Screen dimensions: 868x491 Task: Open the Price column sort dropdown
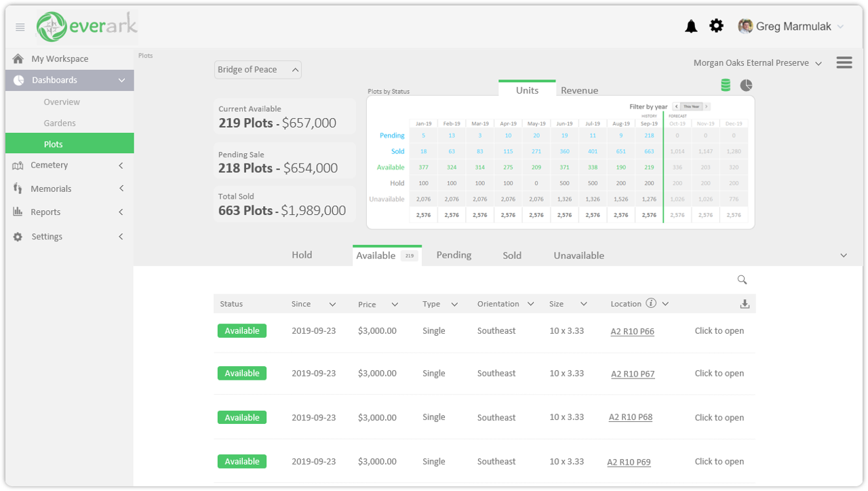pyautogui.click(x=395, y=303)
